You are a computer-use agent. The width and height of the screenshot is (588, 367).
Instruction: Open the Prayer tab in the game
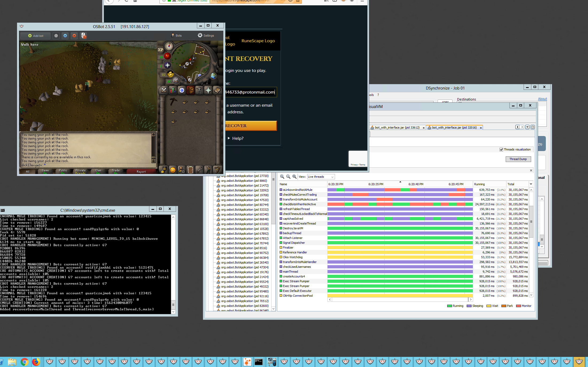[208, 90]
